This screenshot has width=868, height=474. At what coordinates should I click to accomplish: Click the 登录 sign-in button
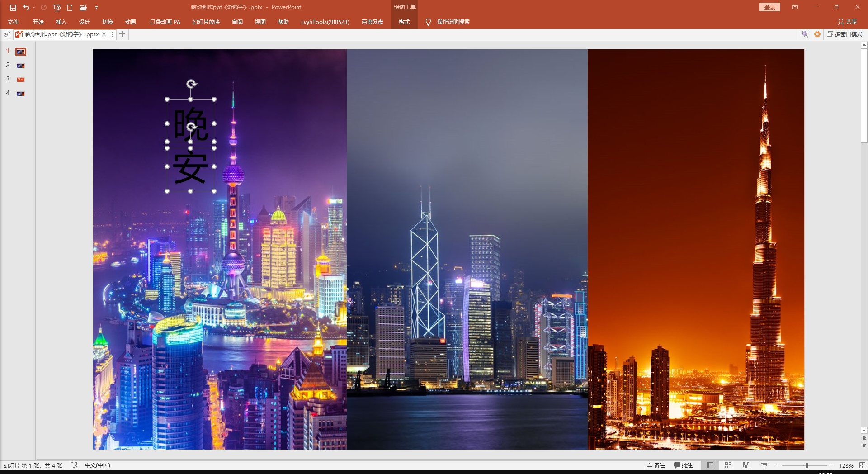[769, 7]
